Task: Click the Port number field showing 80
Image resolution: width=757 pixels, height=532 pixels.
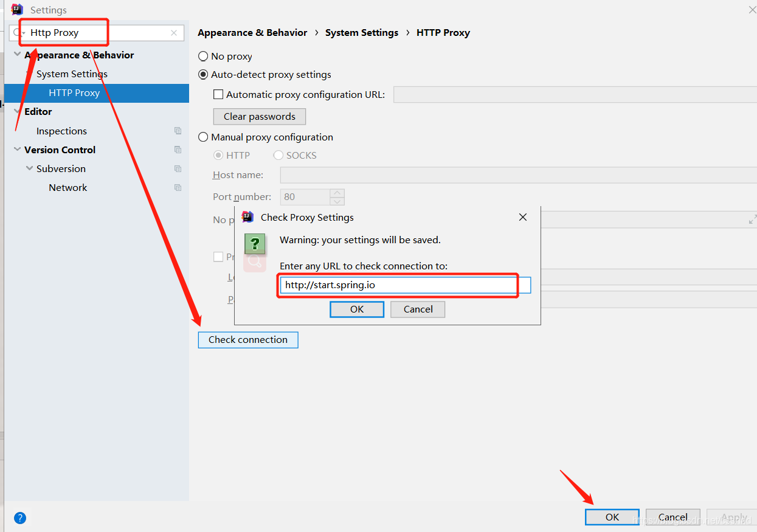Action: [305, 197]
